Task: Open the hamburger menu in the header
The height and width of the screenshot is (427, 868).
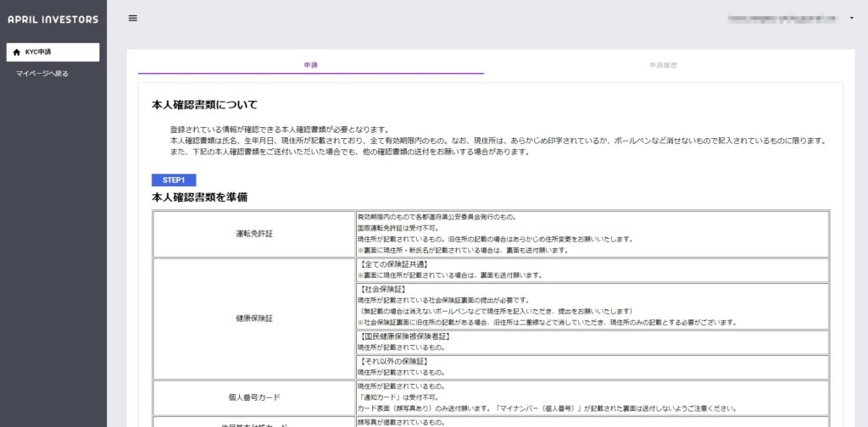Action: (x=132, y=19)
